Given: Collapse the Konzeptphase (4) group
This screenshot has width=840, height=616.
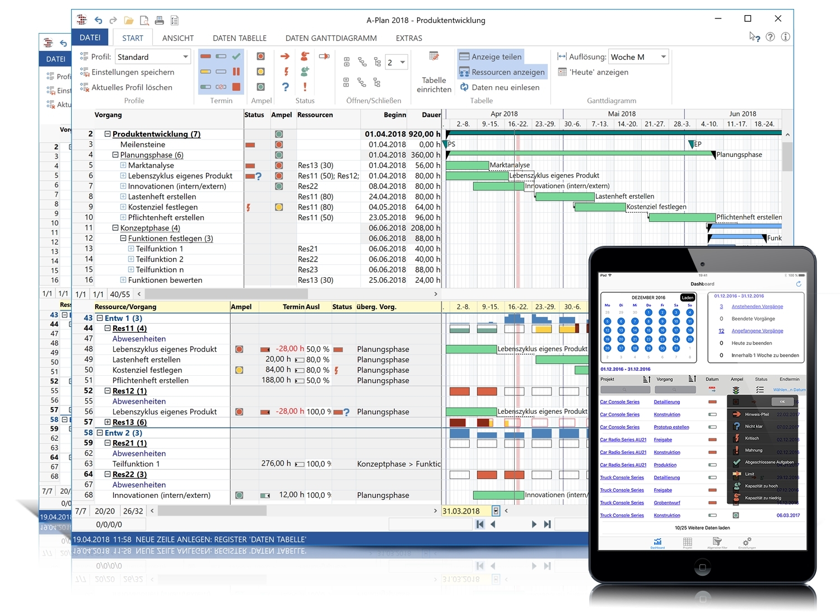Looking at the screenshot, I should pos(115,228).
